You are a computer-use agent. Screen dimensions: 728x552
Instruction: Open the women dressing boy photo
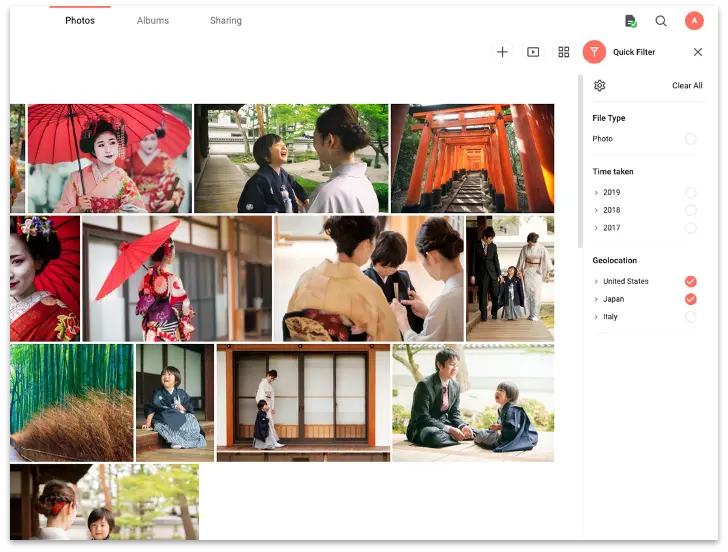point(369,279)
